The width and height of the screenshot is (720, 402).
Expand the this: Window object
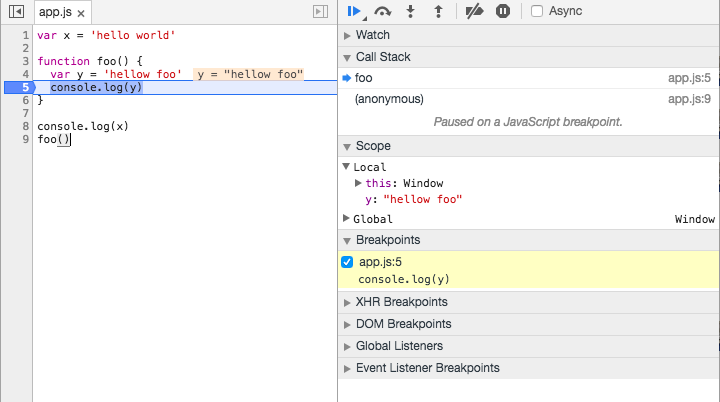point(359,183)
